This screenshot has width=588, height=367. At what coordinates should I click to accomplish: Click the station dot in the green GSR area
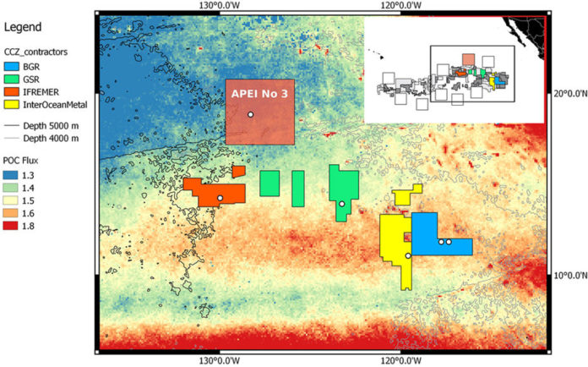coord(341,204)
